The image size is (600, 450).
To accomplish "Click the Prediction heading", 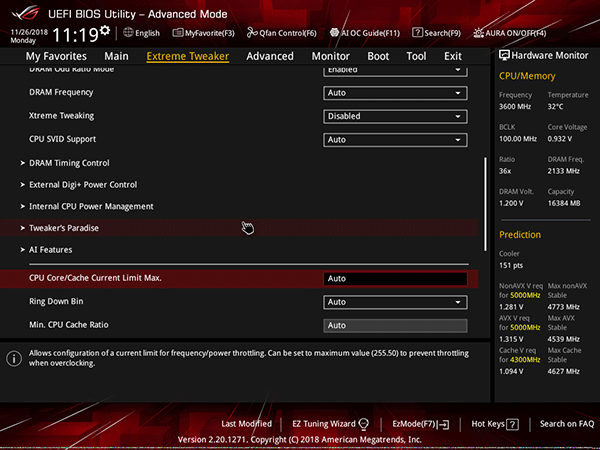I will pyautogui.click(x=520, y=235).
